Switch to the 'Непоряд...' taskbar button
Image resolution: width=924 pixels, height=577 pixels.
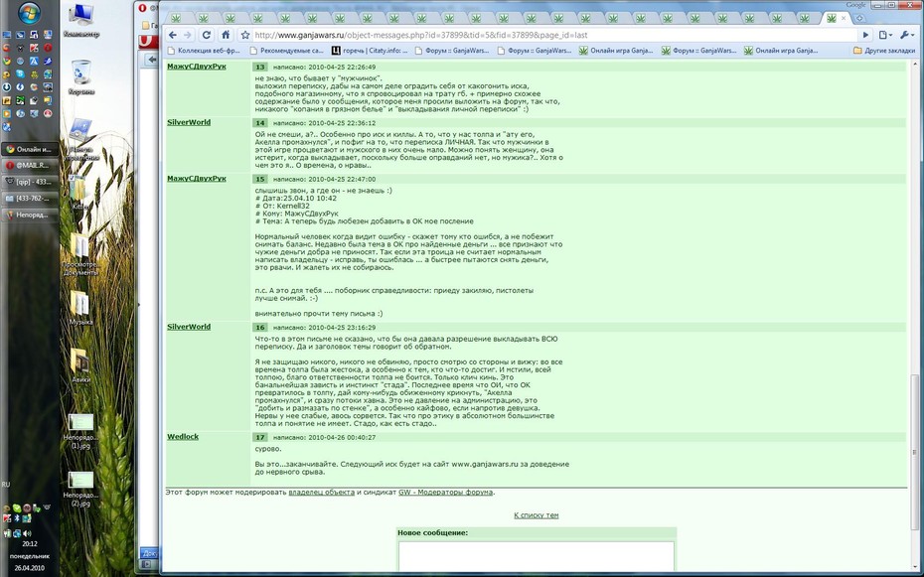click(x=30, y=215)
